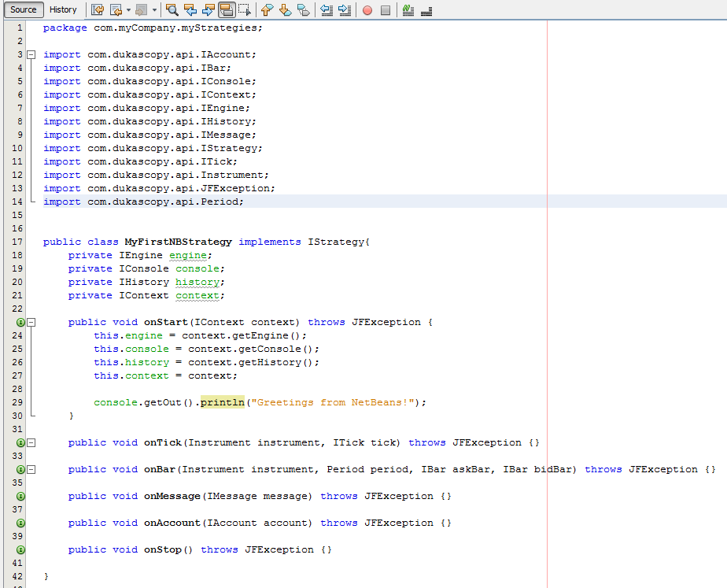The width and height of the screenshot is (727, 588).
Task: Click line number 29 in gutter
Action: coord(17,402)
